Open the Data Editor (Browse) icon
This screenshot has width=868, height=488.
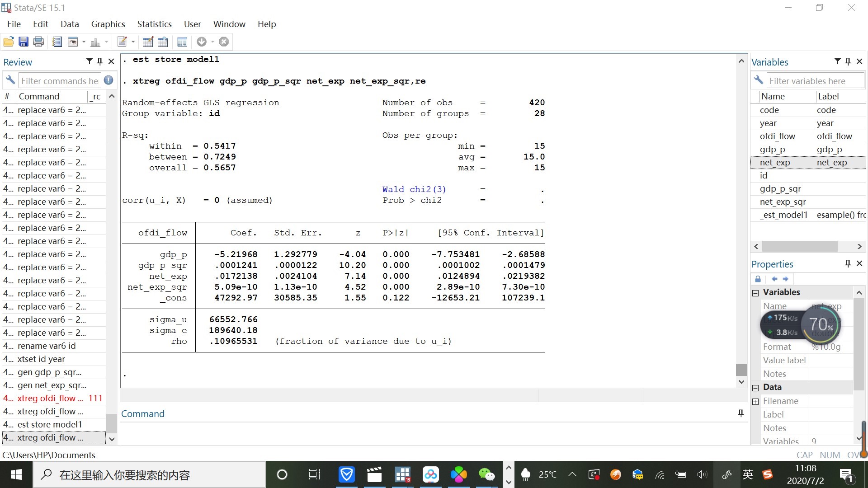coord(163,42)
